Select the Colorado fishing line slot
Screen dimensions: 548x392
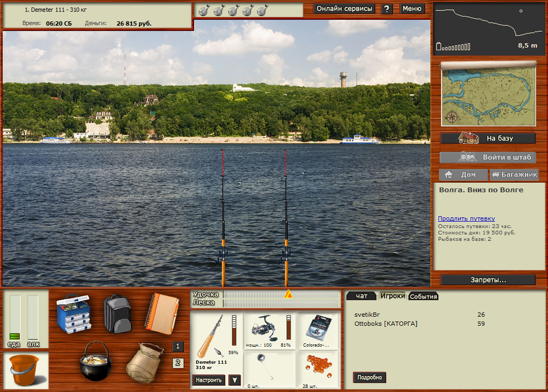(318, 331)
